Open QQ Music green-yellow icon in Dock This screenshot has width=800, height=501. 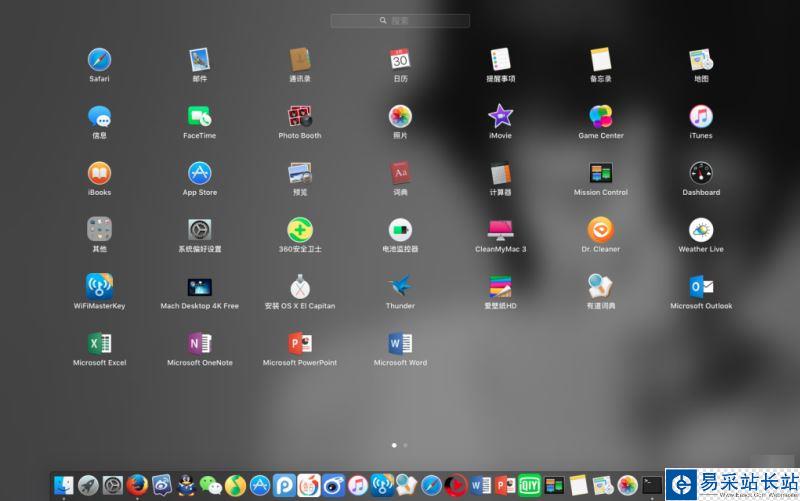tap(235, 485)
